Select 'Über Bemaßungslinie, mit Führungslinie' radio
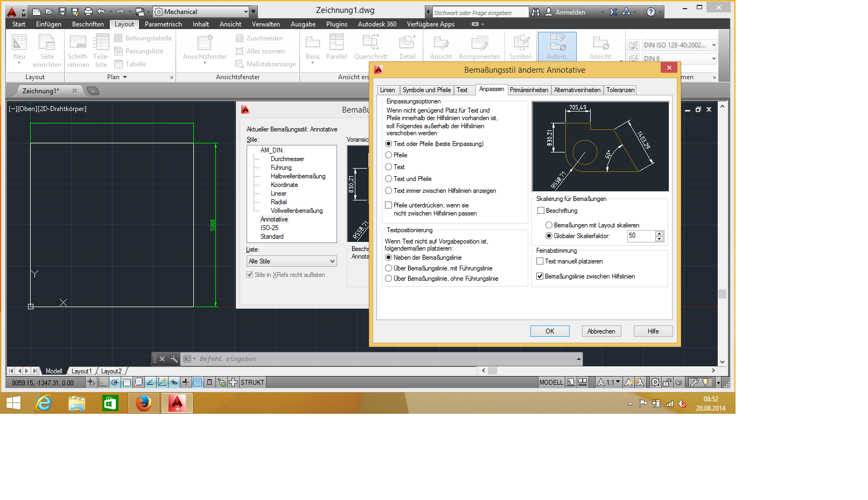868x500 pixels. click(x=388, y=268)
